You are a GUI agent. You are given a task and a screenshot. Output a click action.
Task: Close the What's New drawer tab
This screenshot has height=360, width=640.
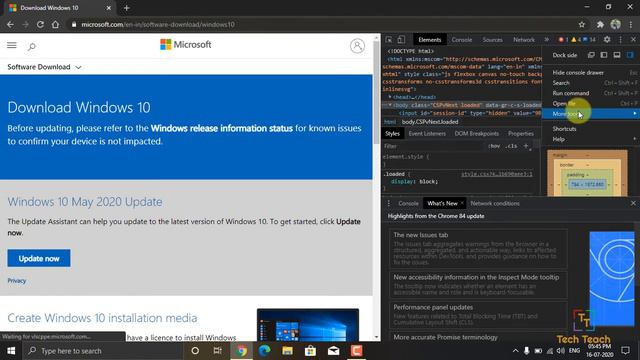[x=462, y=203]
